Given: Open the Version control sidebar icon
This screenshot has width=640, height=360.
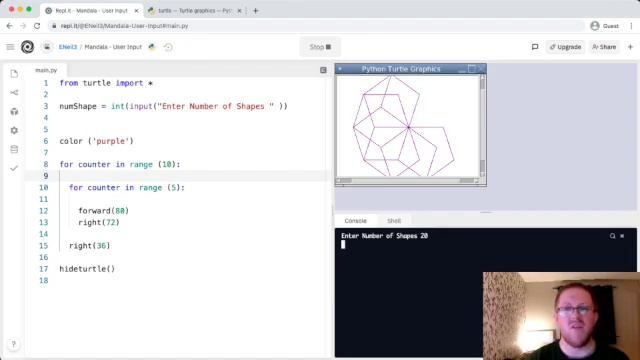Looking at the screenshot, I should (x=14, y=93).
